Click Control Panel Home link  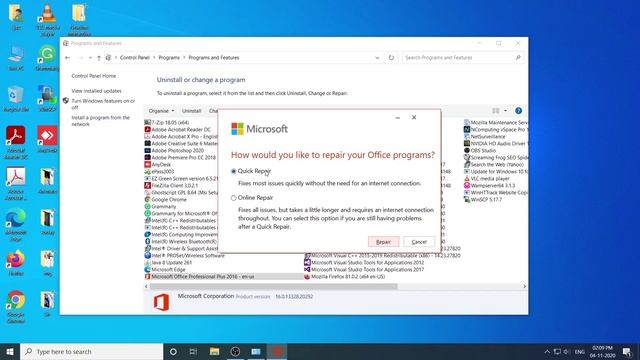[x=93, y=76]
